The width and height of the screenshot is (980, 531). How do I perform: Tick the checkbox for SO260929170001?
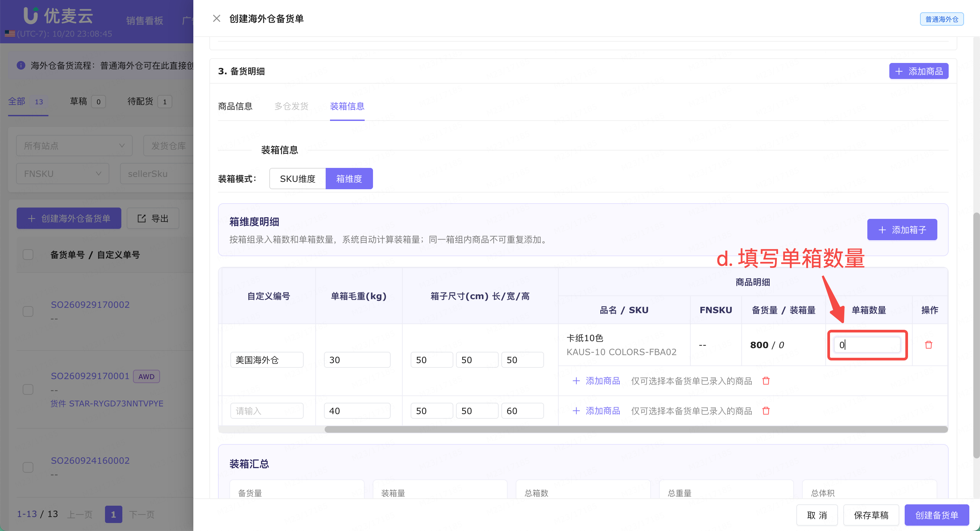[x=28, y=389]
